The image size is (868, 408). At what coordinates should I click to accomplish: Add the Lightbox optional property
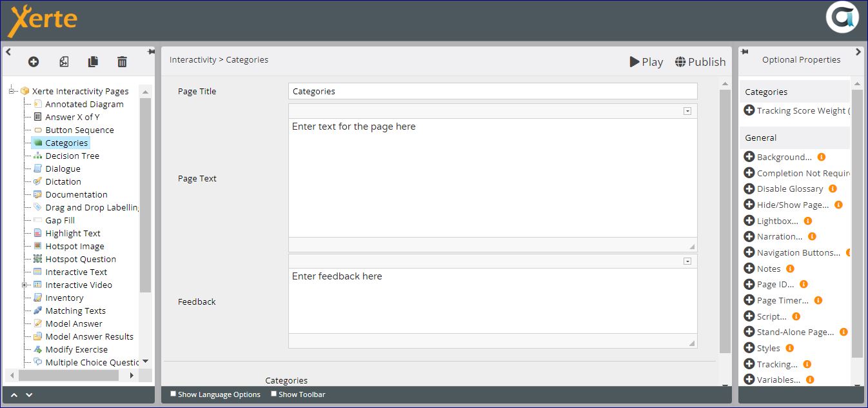[749, 221]
